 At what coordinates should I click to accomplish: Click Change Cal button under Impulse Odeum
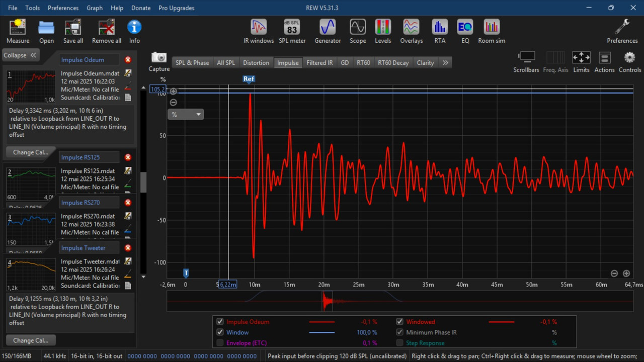(x=31, y=152)
